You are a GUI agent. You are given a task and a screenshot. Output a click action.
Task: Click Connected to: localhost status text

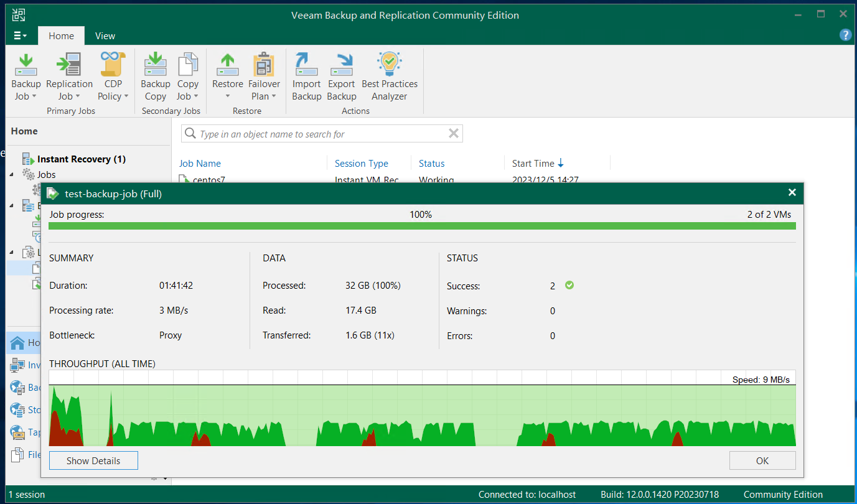[x=527, y=495]
